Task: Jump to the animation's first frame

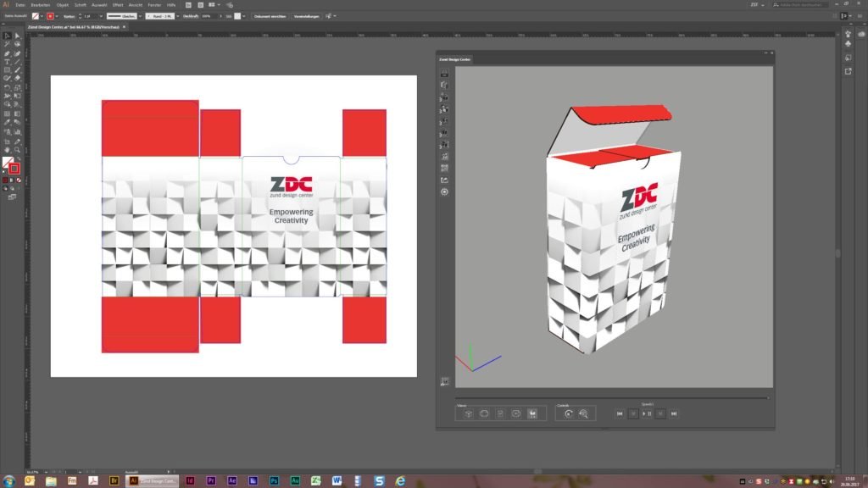Action: (620, 413)
